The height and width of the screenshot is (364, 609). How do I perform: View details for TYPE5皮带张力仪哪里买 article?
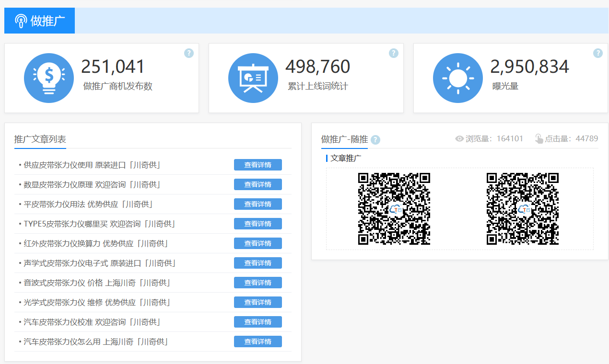point(258,224)
